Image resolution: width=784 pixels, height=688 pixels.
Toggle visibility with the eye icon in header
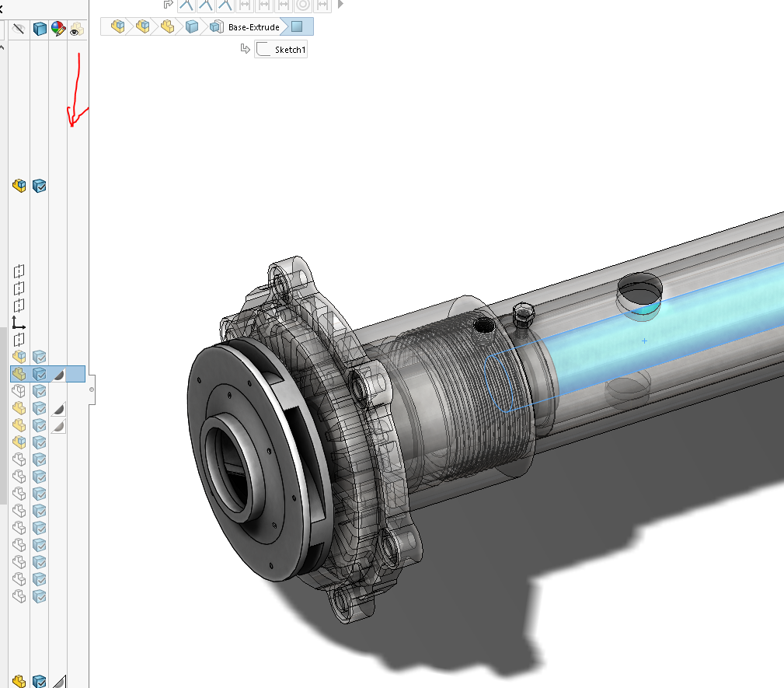click(x=76, y=29)
